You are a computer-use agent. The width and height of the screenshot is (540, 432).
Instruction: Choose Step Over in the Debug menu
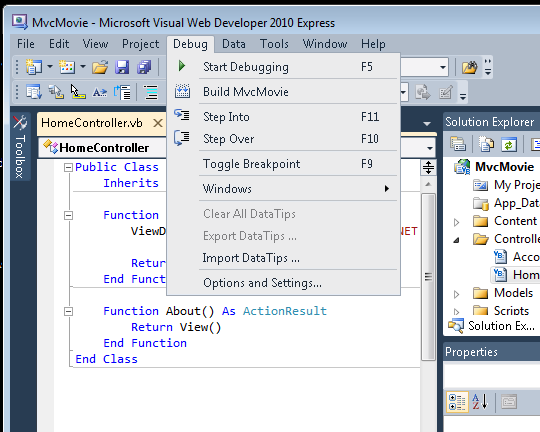(283, 139)
